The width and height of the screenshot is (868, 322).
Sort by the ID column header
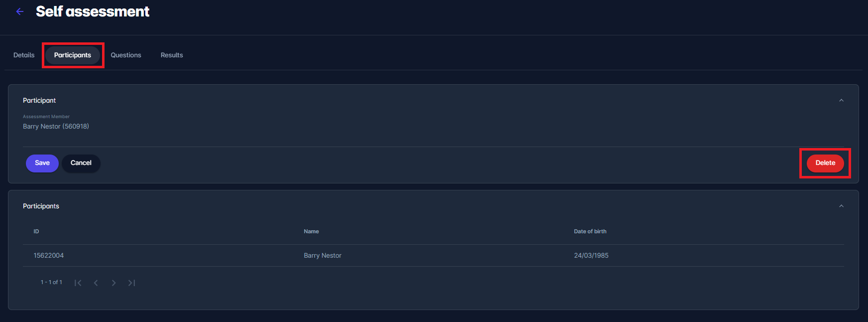click(36, 231)
